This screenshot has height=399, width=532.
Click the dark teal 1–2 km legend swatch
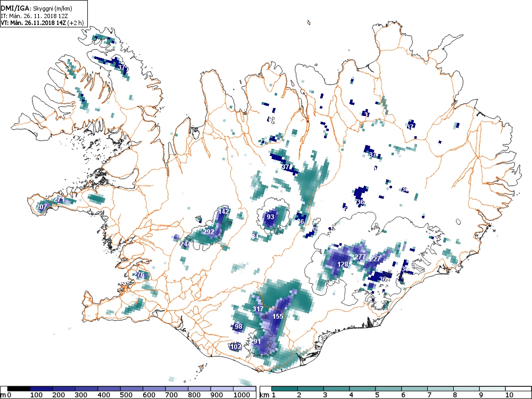285,389
